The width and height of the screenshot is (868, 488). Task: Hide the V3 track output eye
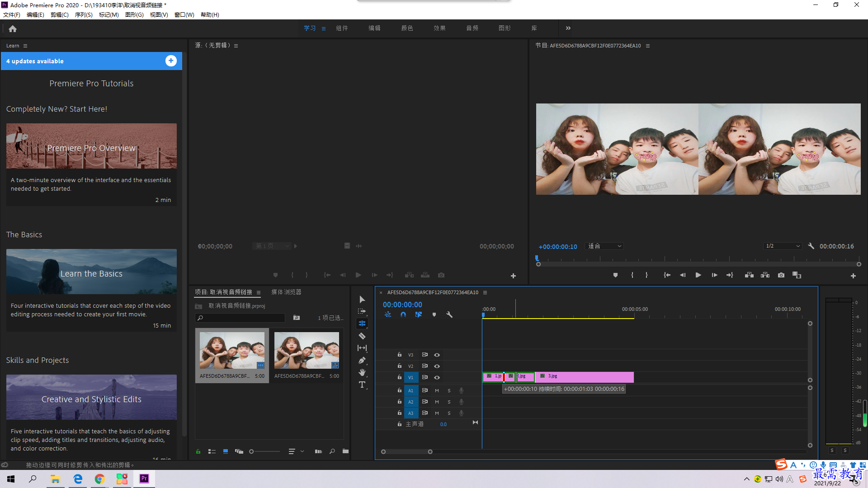tap(437, 355)
